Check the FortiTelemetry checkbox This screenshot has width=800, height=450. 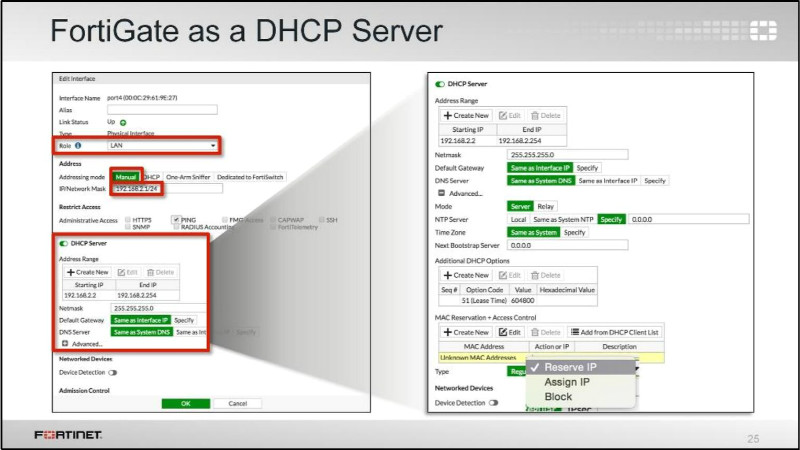pyautogui.click(x=273, y=227)
